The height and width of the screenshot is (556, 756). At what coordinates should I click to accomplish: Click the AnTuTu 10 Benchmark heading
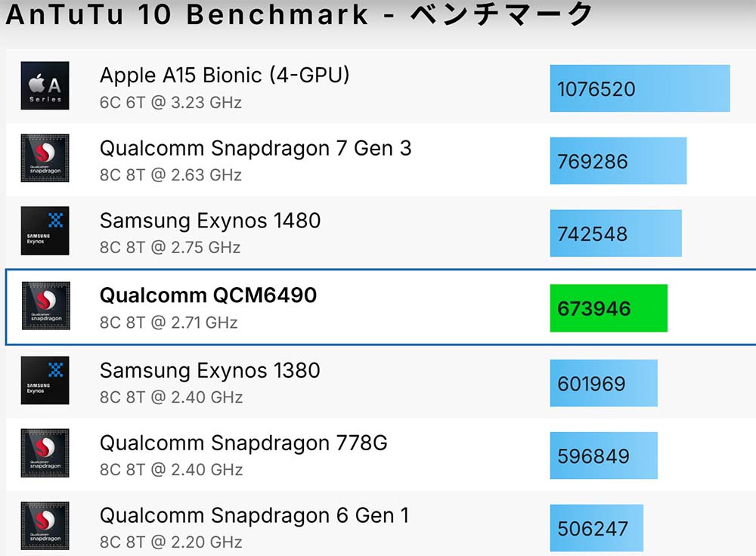click(x=299, y=15)
